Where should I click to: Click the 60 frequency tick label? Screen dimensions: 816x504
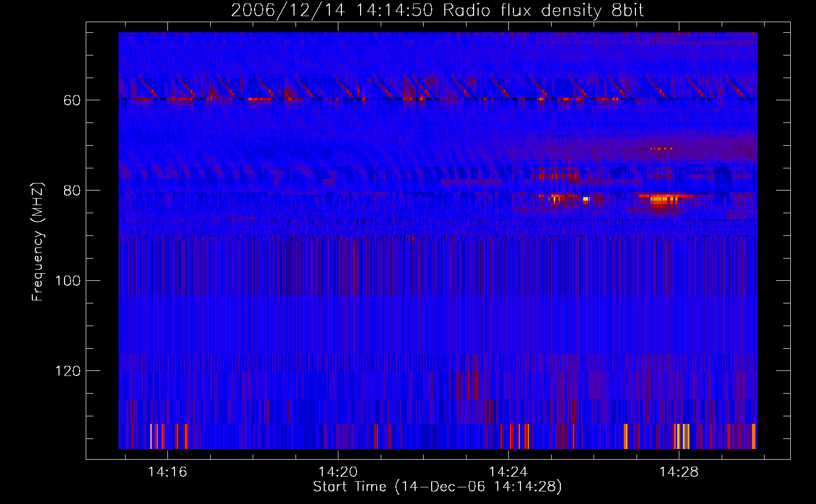72,101
